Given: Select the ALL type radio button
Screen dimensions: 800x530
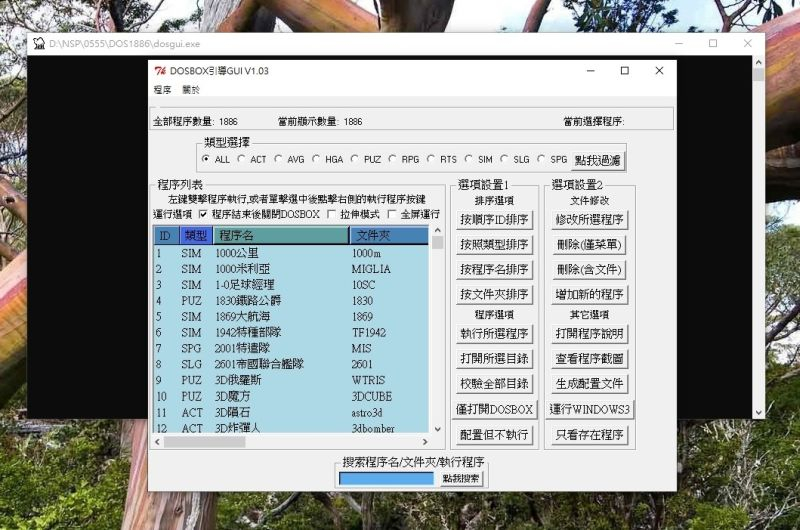Looking at the screenshot, I should click(x=206, y=159).
